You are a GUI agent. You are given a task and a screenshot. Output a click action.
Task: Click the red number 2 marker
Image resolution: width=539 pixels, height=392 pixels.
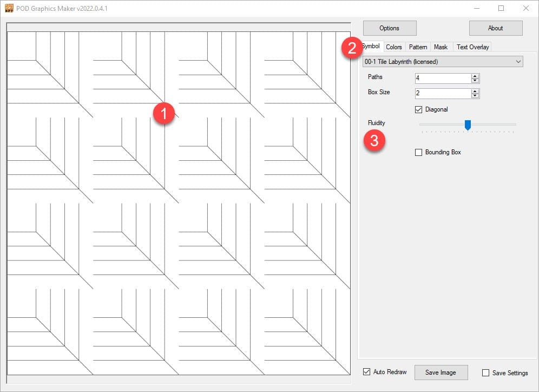point(352,49)
